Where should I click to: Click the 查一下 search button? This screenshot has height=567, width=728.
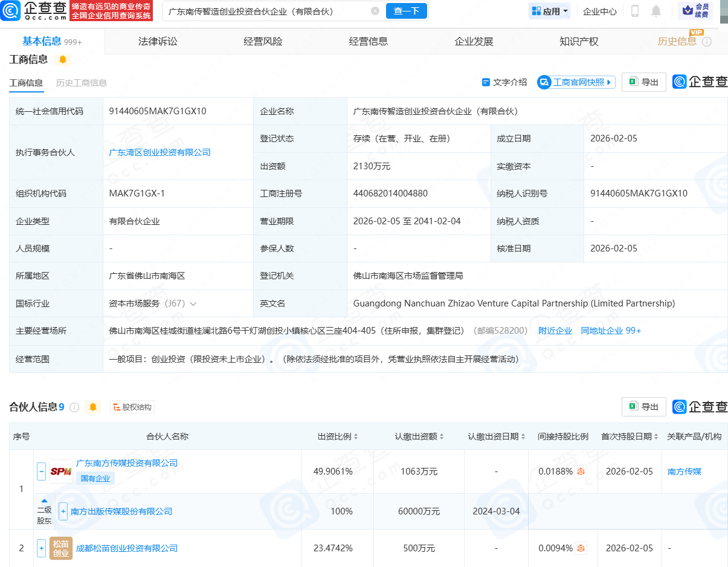406,11
